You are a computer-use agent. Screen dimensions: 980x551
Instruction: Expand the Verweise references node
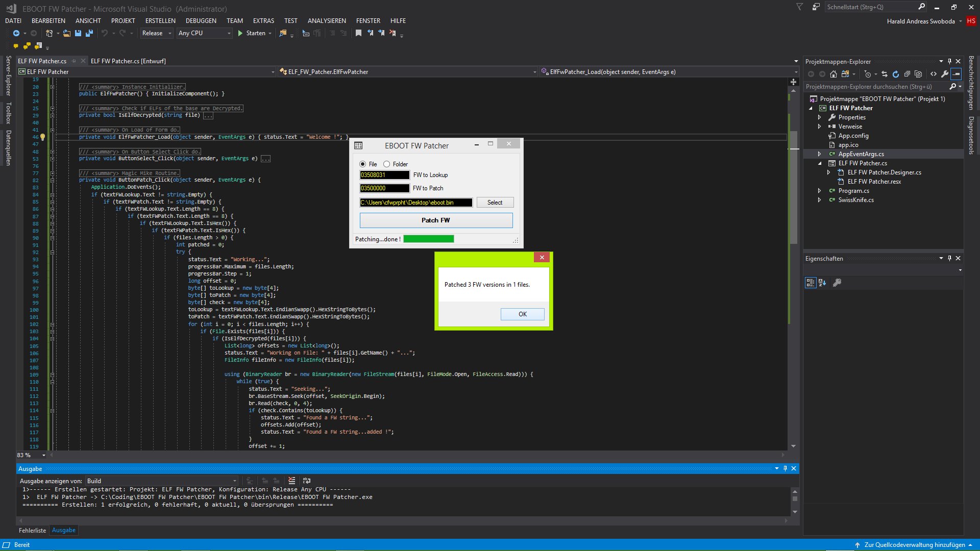[820, 127]
